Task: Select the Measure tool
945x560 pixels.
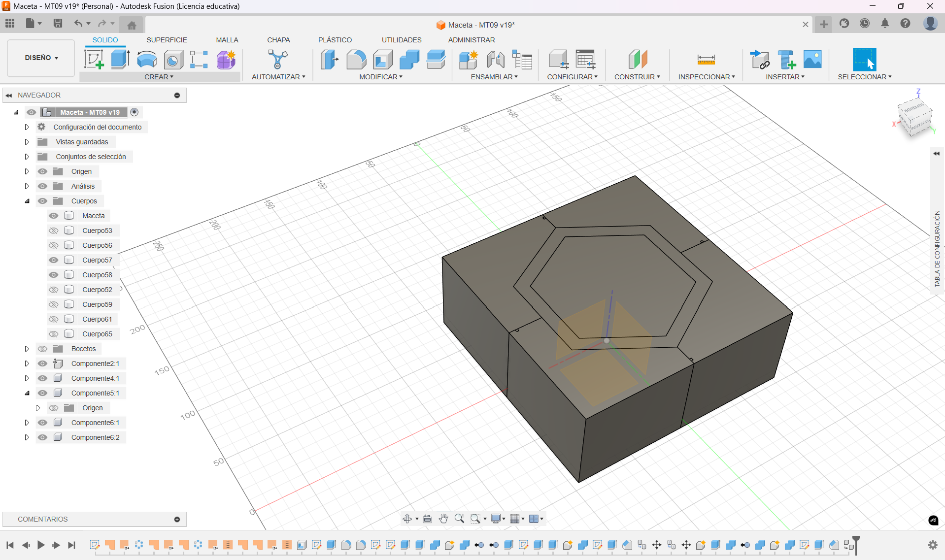Action: [706, 60]
